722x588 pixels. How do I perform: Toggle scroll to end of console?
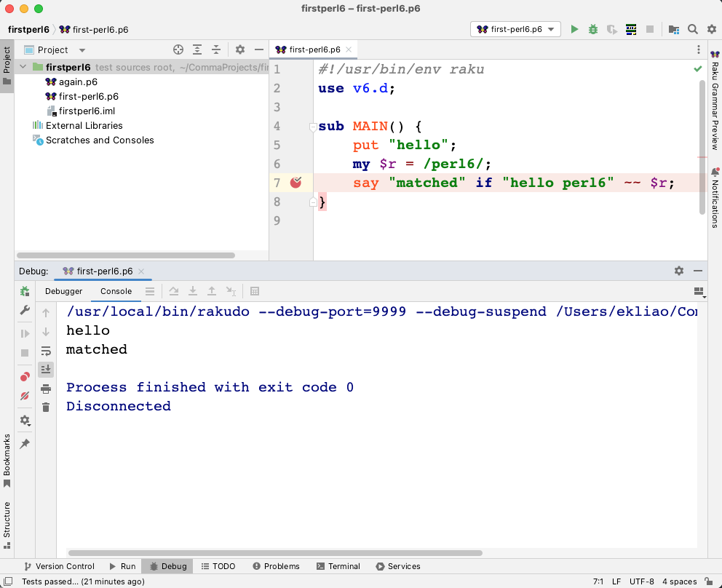tap(46, 370)
